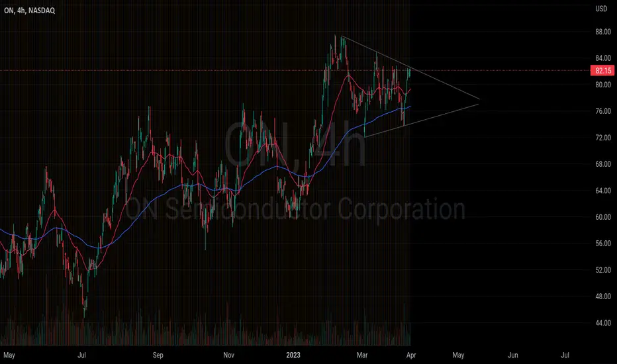Click the 56.00 price axis label
Viewport: 617px width, 364px height.
603,243
